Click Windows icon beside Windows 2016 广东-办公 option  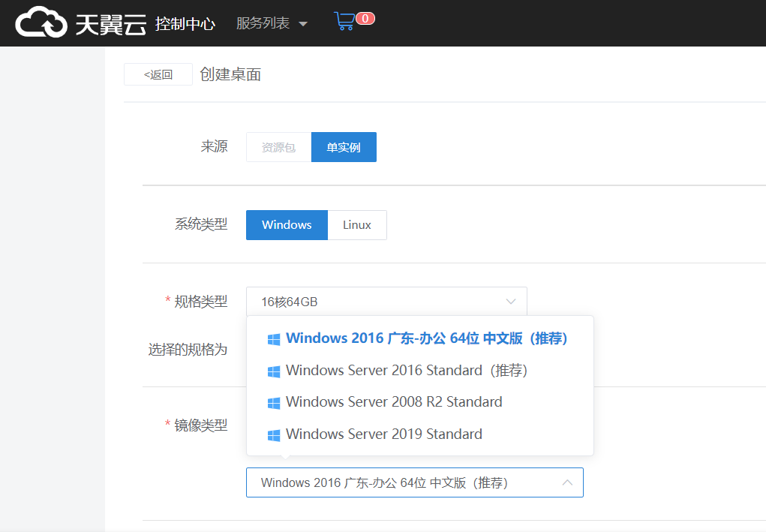(274, 339)
